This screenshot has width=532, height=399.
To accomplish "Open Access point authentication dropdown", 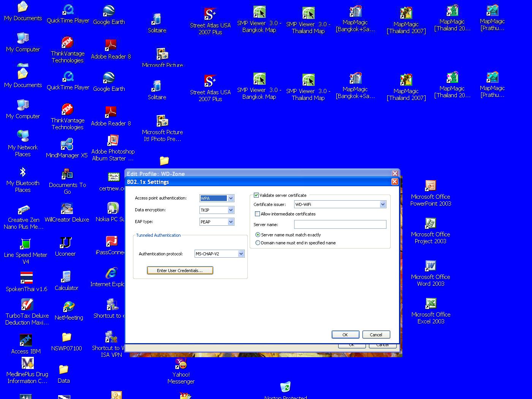I will pyautogui.click(x=231, y=198).
